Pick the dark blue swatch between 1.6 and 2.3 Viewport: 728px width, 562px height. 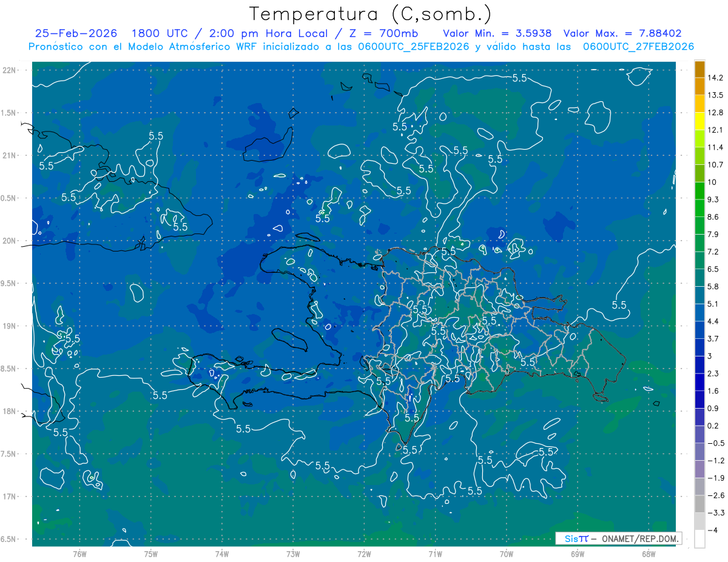coord(699,382)
